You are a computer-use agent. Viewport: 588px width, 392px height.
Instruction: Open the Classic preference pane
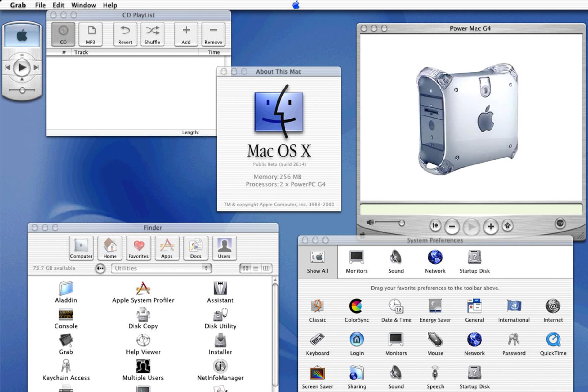pyautogui.click(x=318, y=311)
